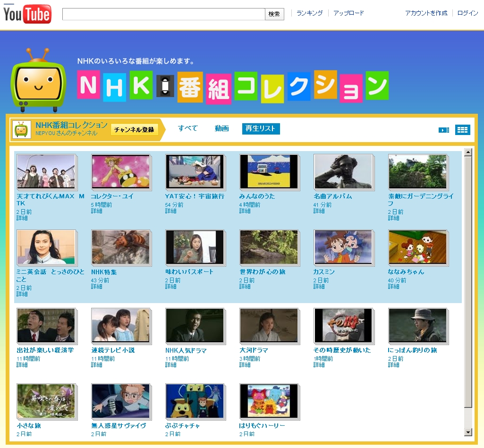Click 詳細 under コレクター・ユイ
Screen dimensions: 484x448
96,211
